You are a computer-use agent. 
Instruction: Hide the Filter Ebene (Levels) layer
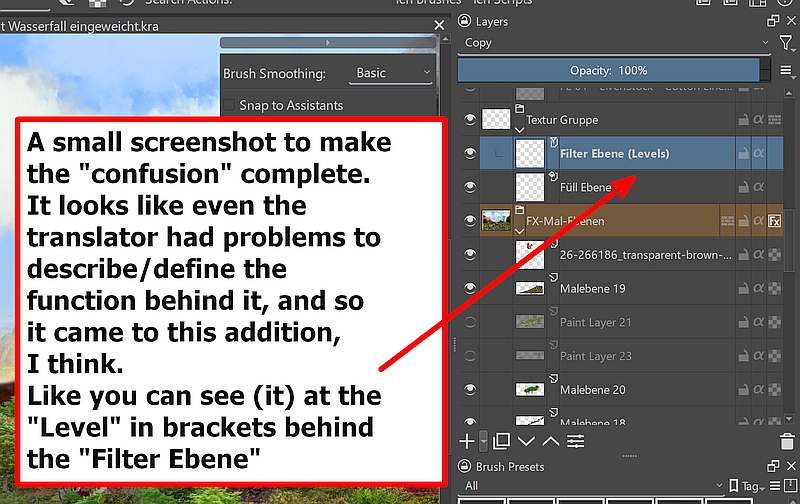pyautogui.click(x=470, y=153)
